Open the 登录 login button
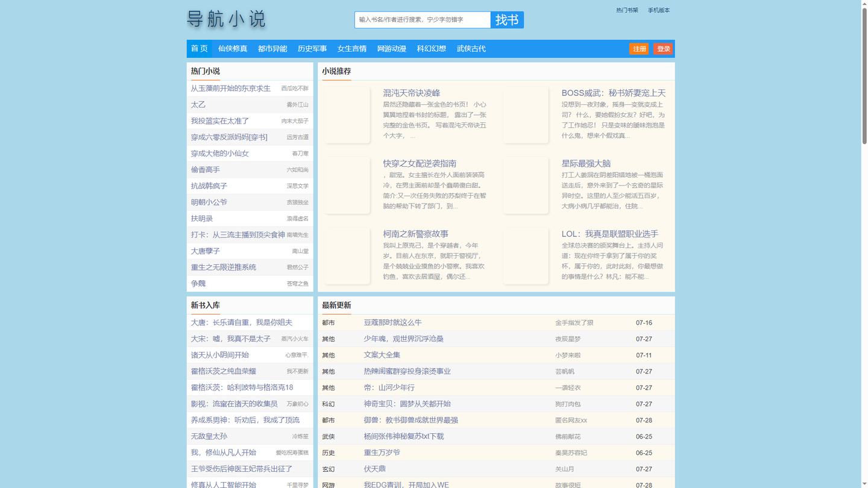 [663, 49]
